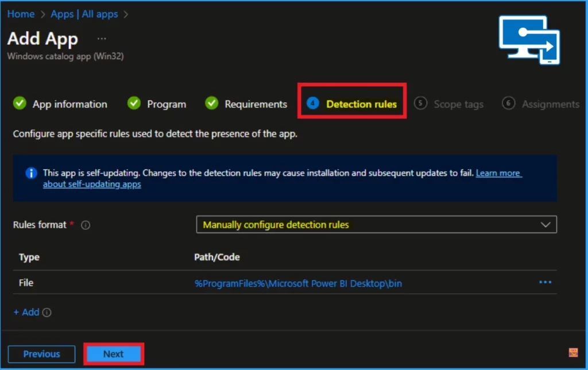Click the info icon beside Add
588x370 pixels.
(x=47, y=312)
